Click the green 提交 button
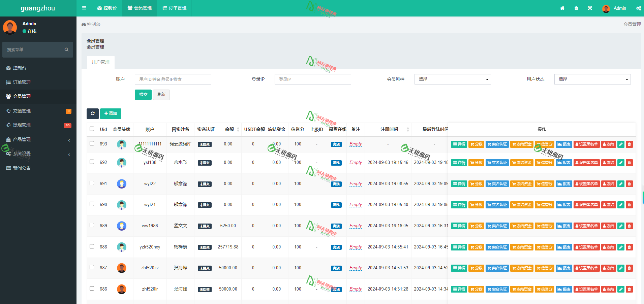This screenshot has height=304, width=644. coord(143,95)
